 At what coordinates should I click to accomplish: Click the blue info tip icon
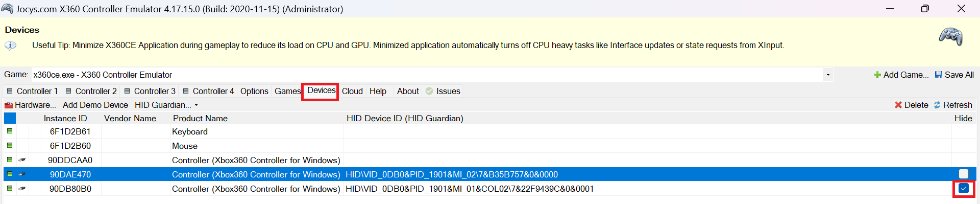[10, 46]
